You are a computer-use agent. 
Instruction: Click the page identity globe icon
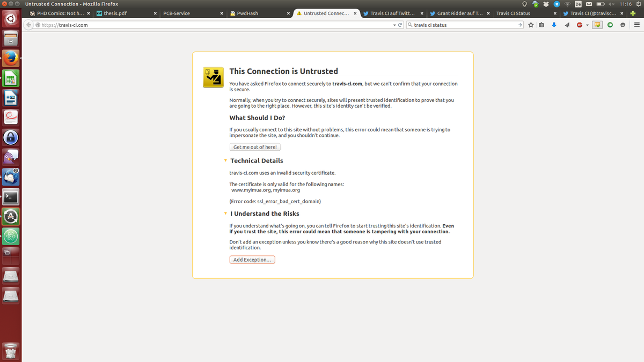point(38,25)
